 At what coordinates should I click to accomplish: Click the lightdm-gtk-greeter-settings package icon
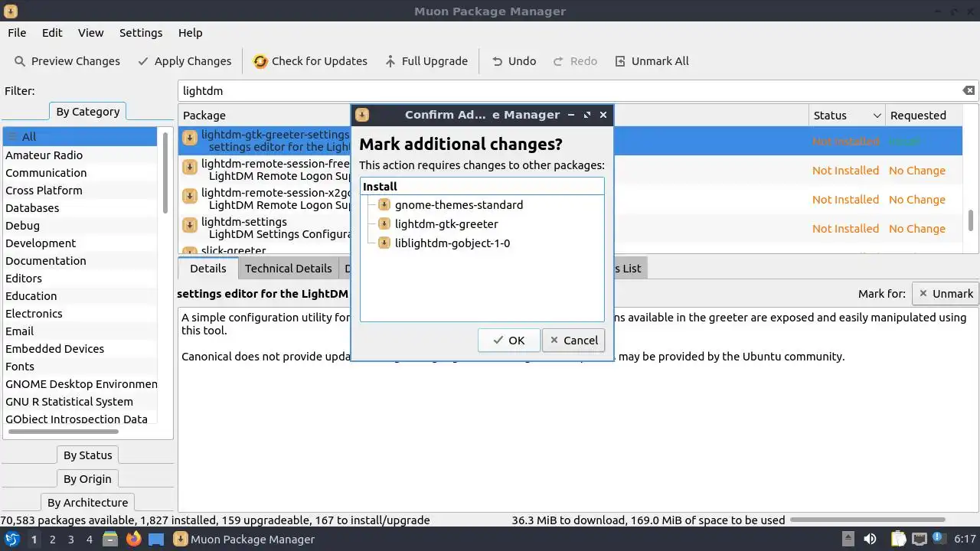tap(190, 139)
